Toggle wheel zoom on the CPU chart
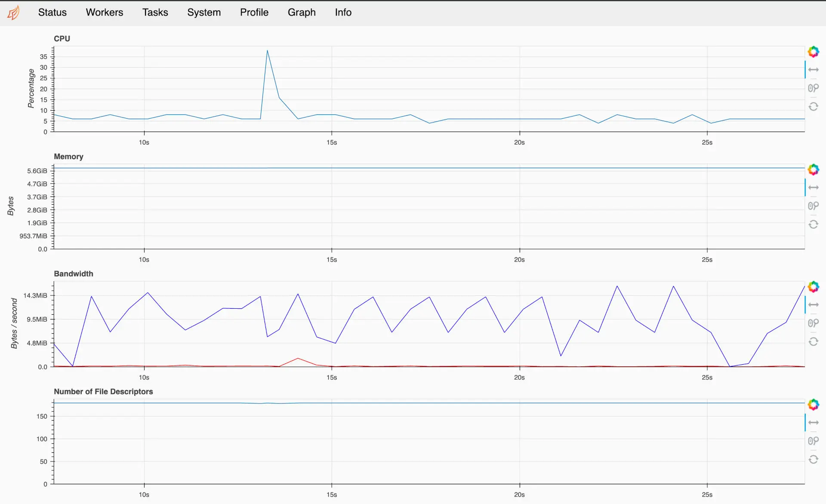Screen dimensions: 826x504 pos(814,88)
